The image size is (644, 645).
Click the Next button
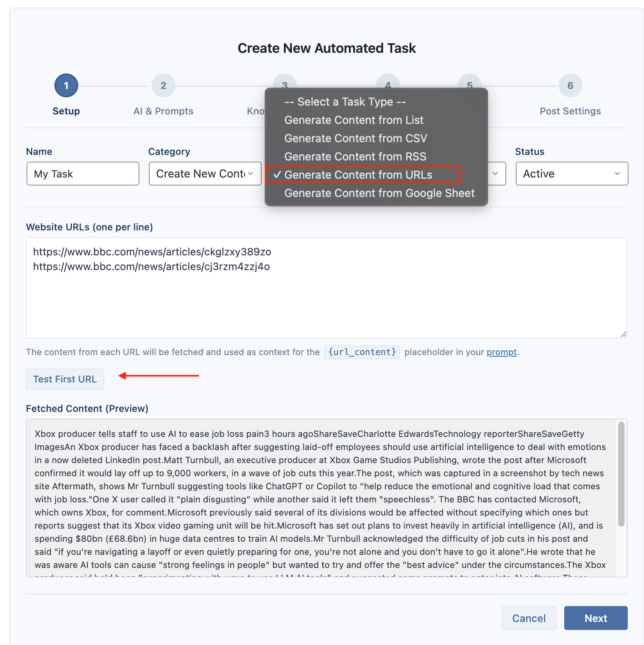pos(596,618)
